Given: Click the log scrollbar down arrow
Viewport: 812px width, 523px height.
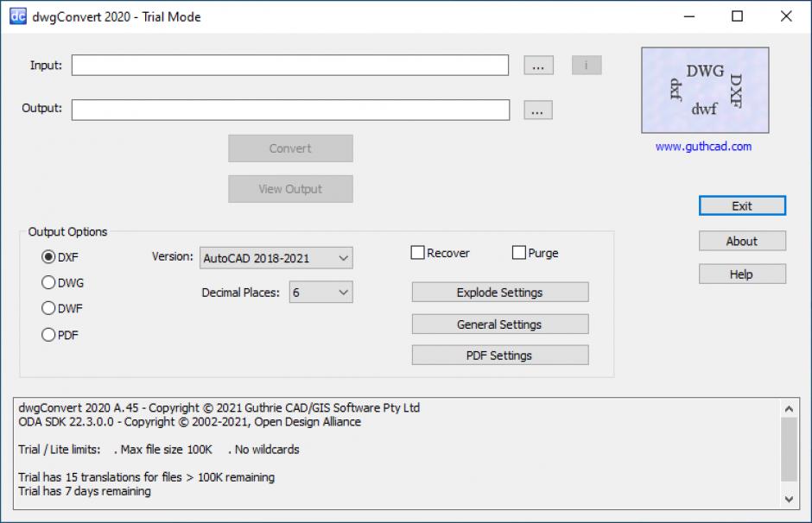Looking at the screenshot, I should click(x=789, y=499).
